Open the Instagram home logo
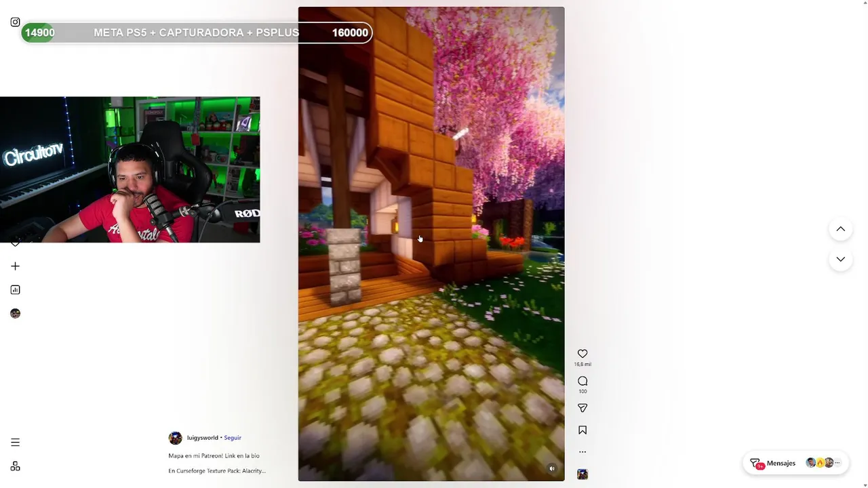This screenshot has width=868, height=488. 15,22
